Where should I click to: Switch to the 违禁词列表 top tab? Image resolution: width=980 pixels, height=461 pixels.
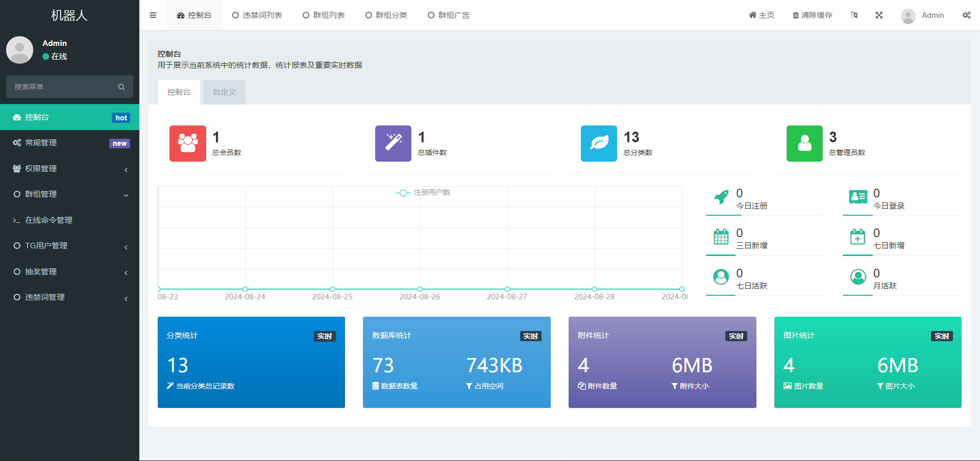point(257,15)
